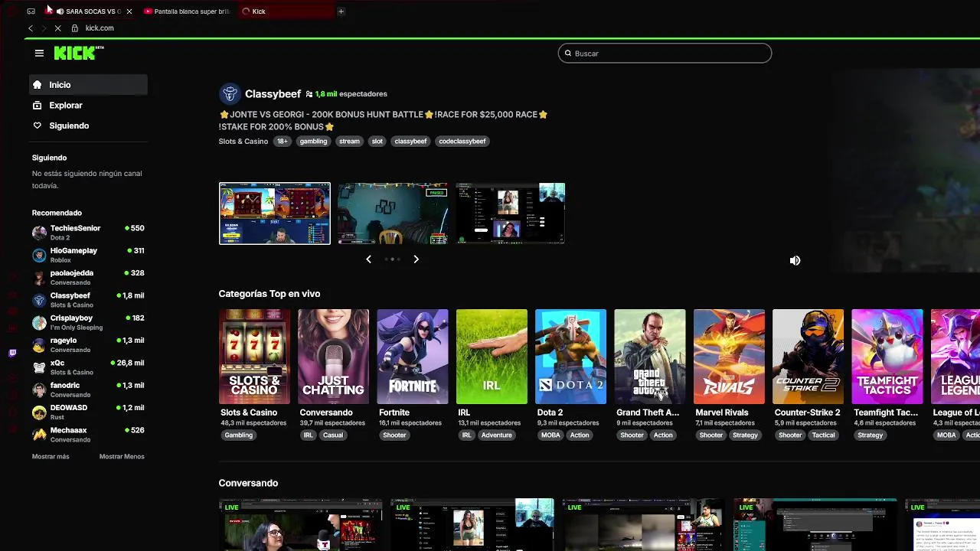The width and height of the screenshot is (980, 551).
Task: Select the gambling tag
Action: 313,141
